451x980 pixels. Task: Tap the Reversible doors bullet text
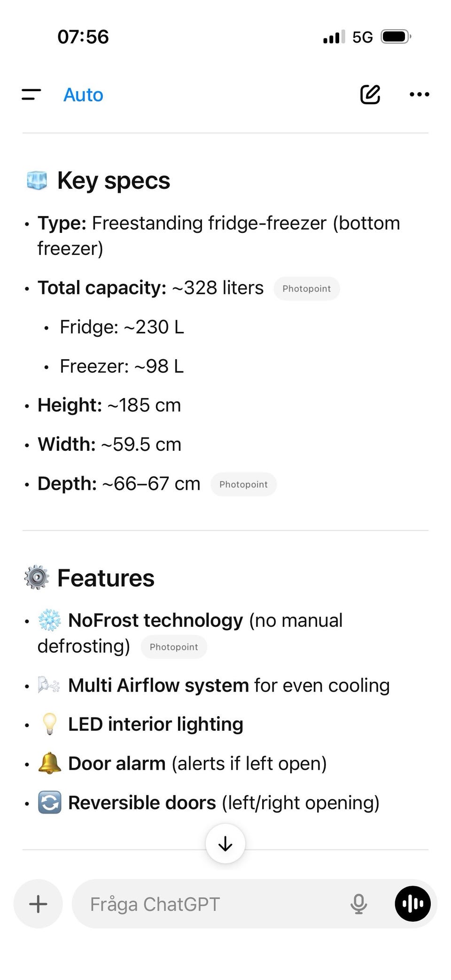[x=223, y=803]
